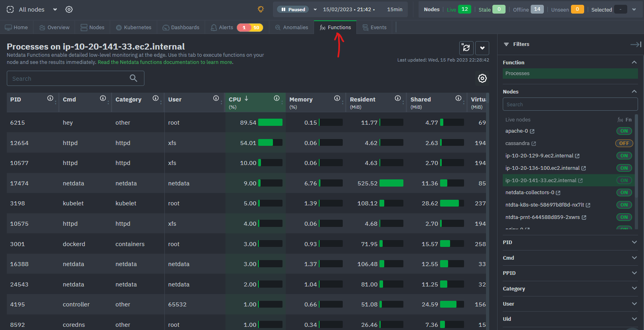Viewport: 644px width, 330px height.
Task: Open dropdown next to refresh button
Action: [x=482, y=48]
